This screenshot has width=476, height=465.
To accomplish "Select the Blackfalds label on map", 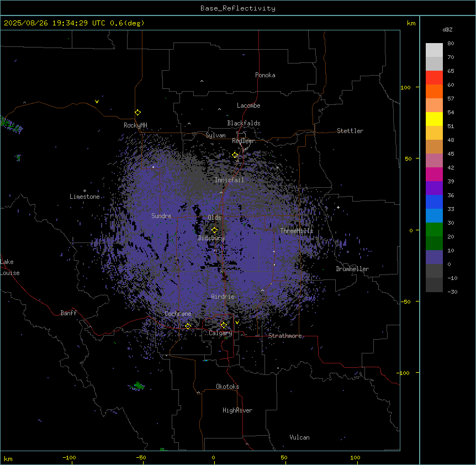I will coord(244,123).
